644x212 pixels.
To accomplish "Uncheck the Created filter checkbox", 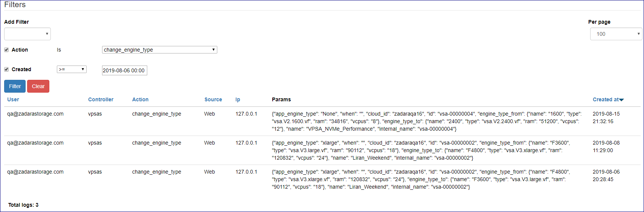I will tap(6, 69).
